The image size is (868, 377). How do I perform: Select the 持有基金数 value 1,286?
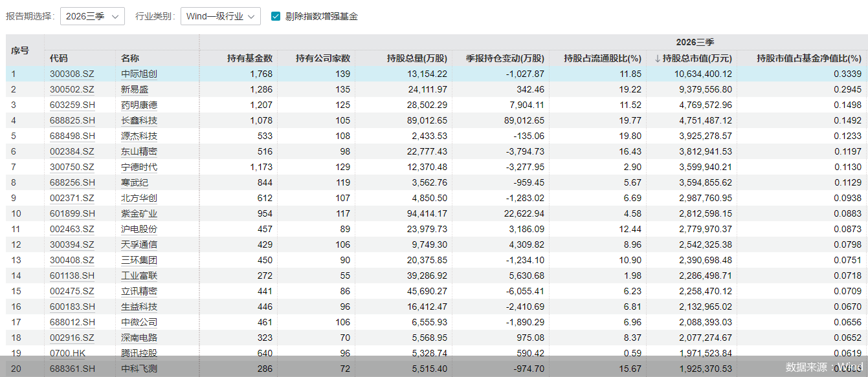tap(262, 89)
